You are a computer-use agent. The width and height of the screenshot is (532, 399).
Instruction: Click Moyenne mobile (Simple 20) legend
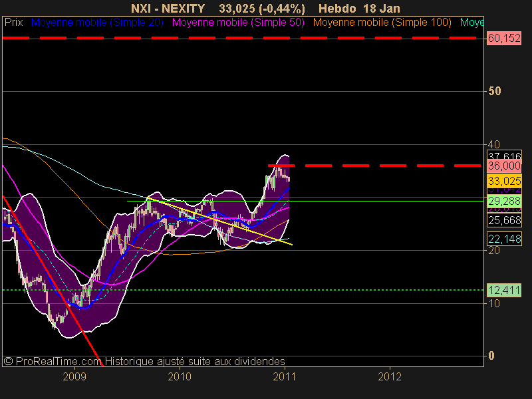[x=97, y=23]
